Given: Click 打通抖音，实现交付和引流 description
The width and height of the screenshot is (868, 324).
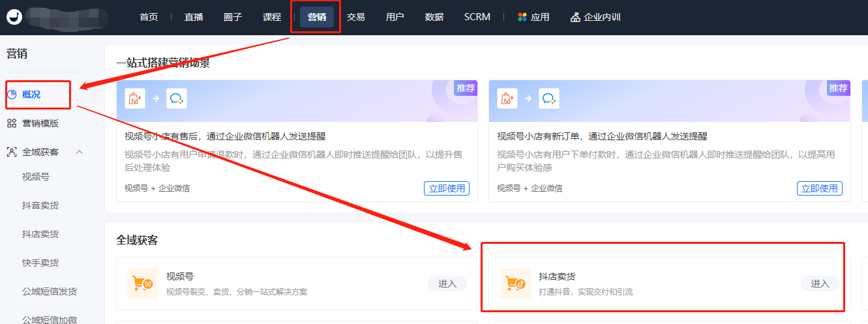Looking at the screenshot, I should pos(586,292).
